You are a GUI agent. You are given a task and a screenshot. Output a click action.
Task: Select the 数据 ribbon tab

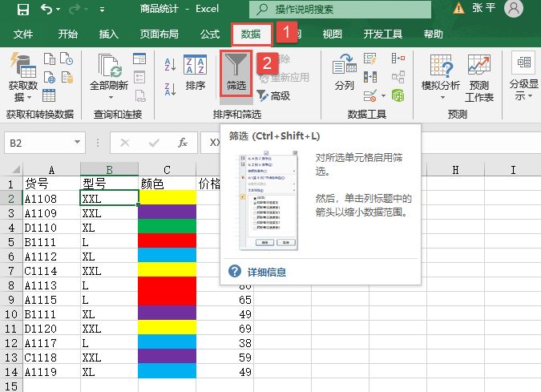[x=251, y=34]
